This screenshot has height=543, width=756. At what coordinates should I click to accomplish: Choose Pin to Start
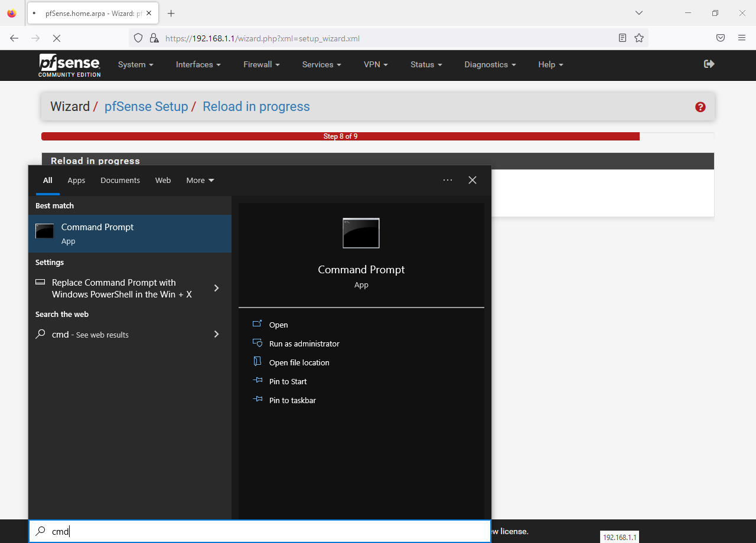click(x=288, y=382)
